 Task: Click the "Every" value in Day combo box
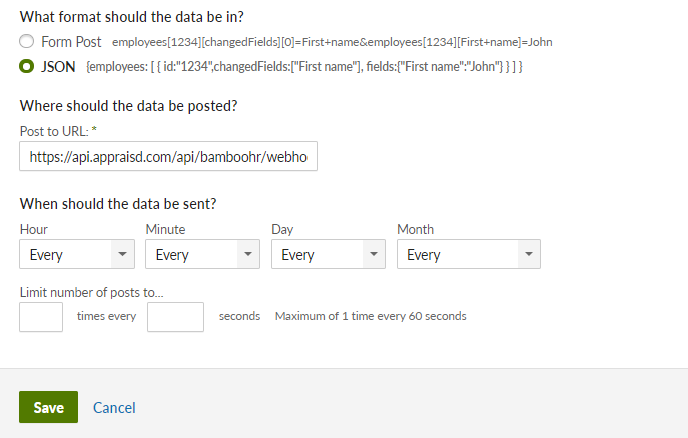pos(297,255)
